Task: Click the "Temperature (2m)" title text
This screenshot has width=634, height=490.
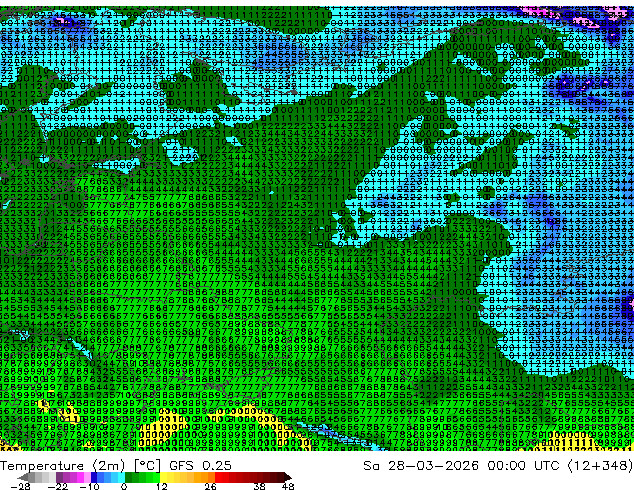Action: pos(62,466)
